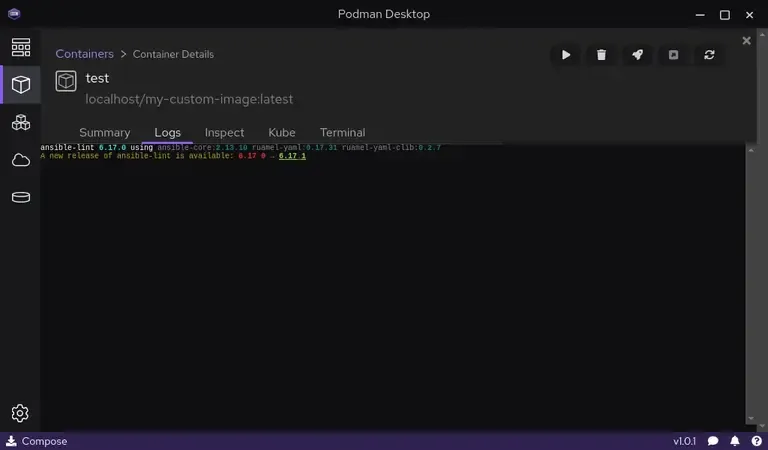Click the Podman Desktop logo icon

pos(14,14)
